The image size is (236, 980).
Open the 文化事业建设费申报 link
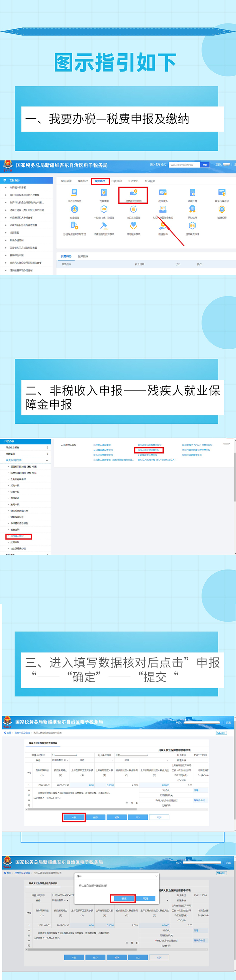(x=103, y=450)
